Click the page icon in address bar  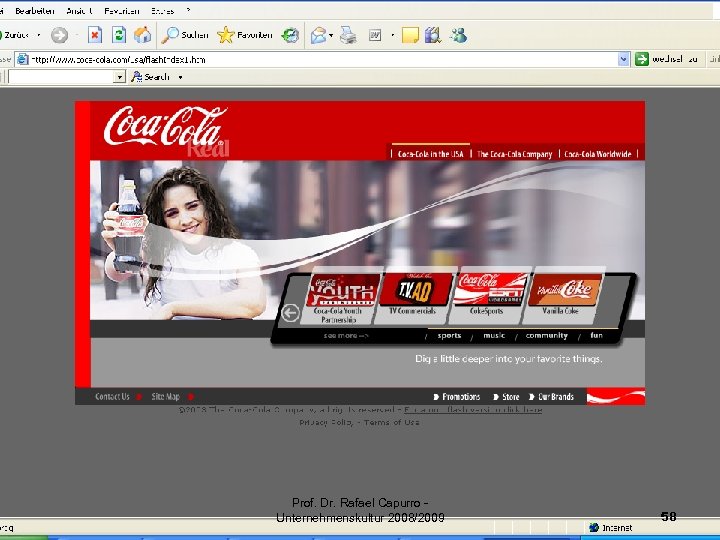click(22, 59)
